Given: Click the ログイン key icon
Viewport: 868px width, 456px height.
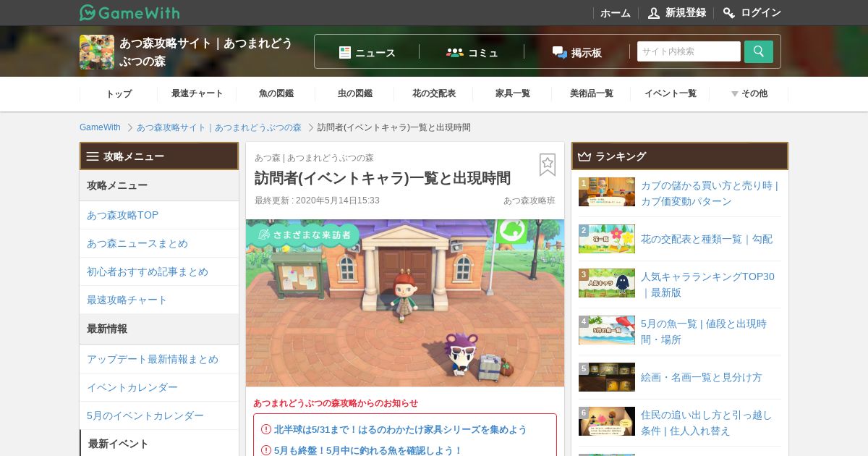Looking at the screenshot, I should pos(729,12).
